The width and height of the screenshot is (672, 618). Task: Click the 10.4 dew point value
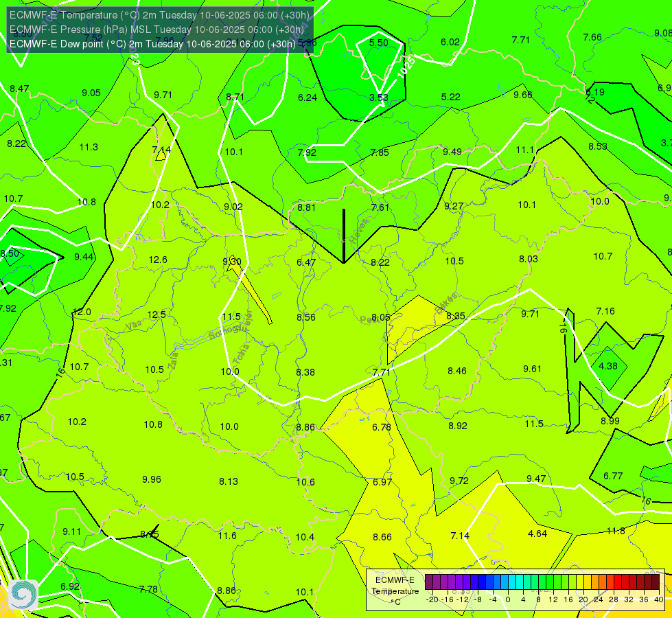click(305, 538)
